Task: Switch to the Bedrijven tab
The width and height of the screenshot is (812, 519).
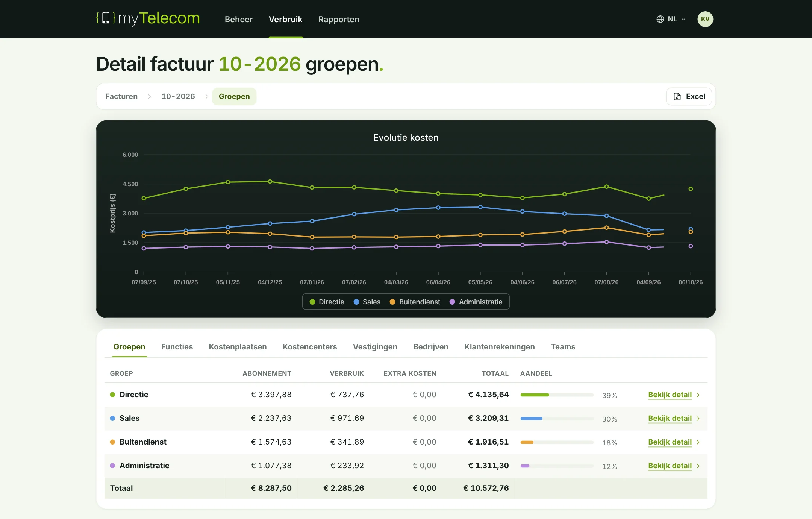Action: [431, 347]
